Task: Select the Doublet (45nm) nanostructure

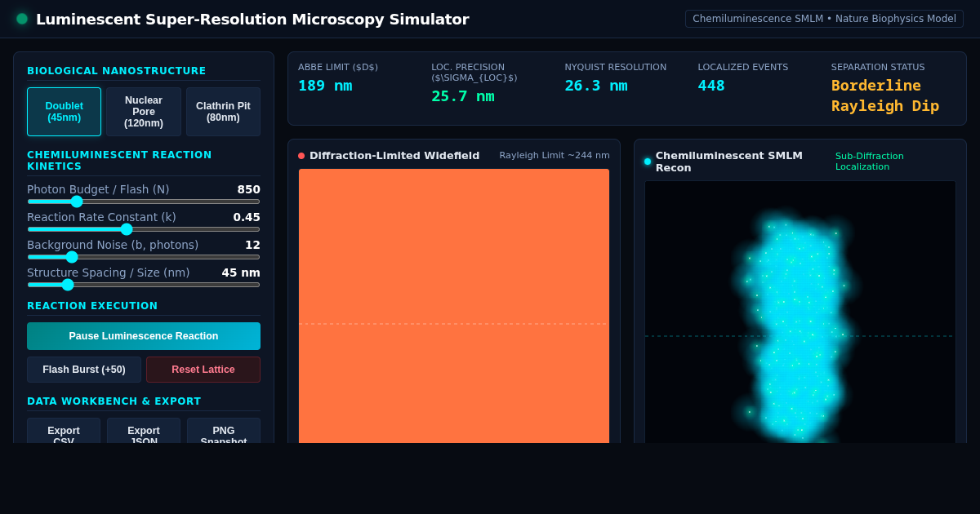Action: pyautogui.click(x=64, y=112)
